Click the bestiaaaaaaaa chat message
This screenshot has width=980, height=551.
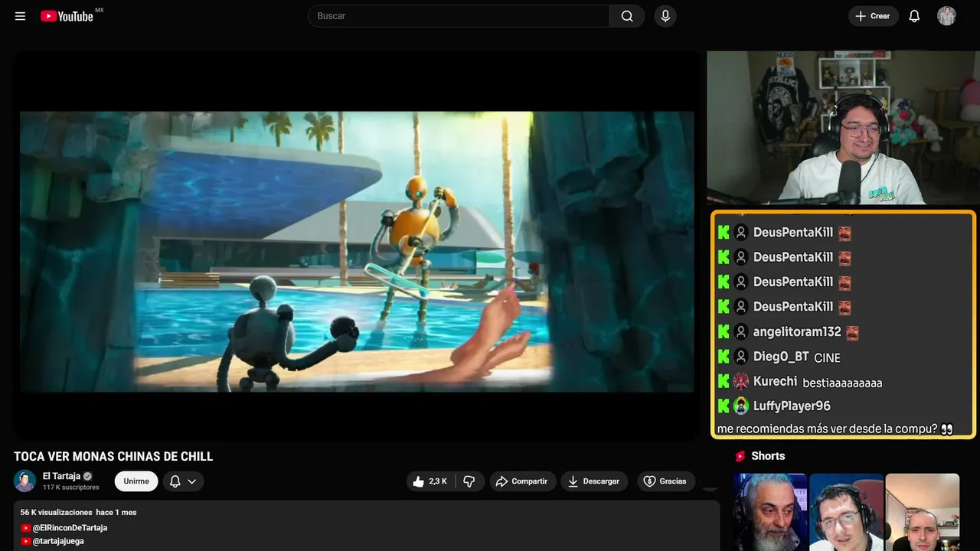[x=842, y=383]
